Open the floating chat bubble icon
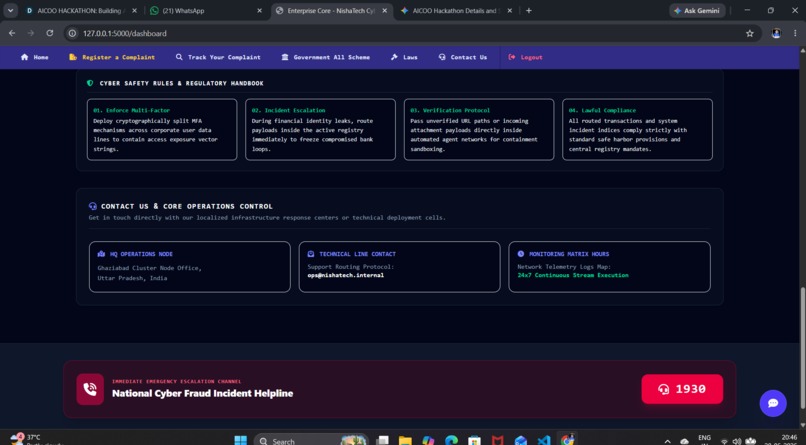Viewport: 806px width, 445px height. (773, 403)
